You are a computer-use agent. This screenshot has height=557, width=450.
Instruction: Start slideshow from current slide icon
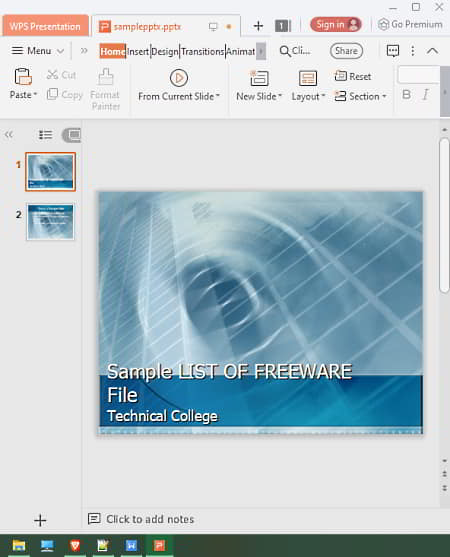pos(179,78)
